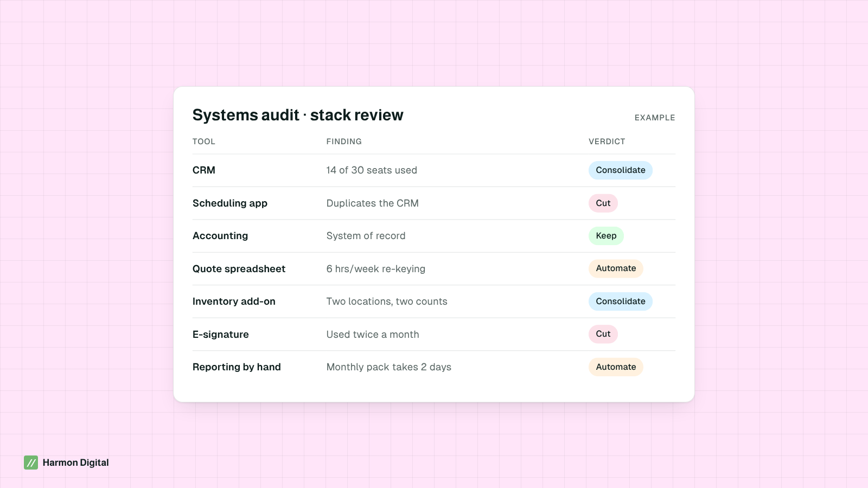Click Automate badge for Quote spreadsheet

click(x=616, y=268)
